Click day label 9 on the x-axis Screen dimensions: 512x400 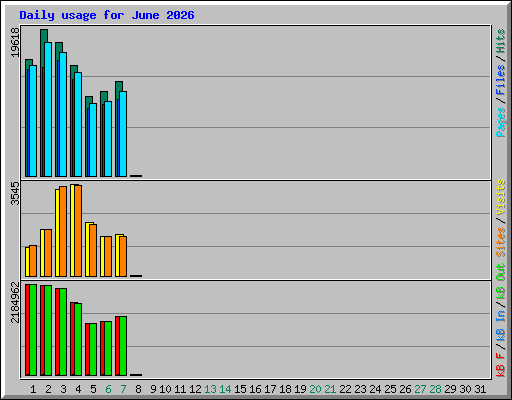[153, 389]
